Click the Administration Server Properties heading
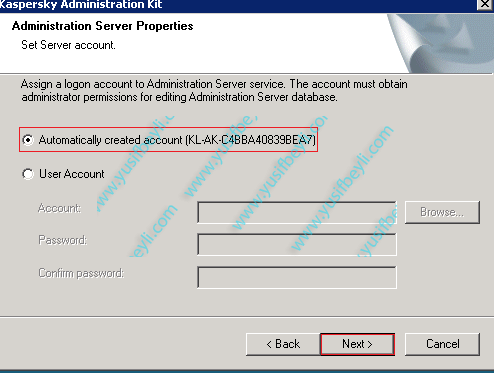This screenshot has width=494, height=373. click(x=102, y=26)
